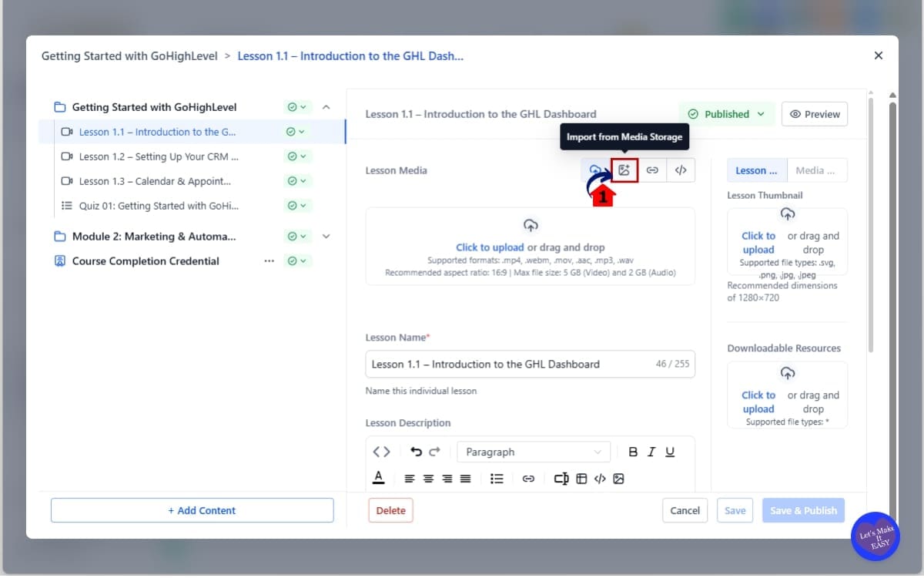Click Import from Media Storage icon
Screen dimensions: 924x578
click(624, 170)
